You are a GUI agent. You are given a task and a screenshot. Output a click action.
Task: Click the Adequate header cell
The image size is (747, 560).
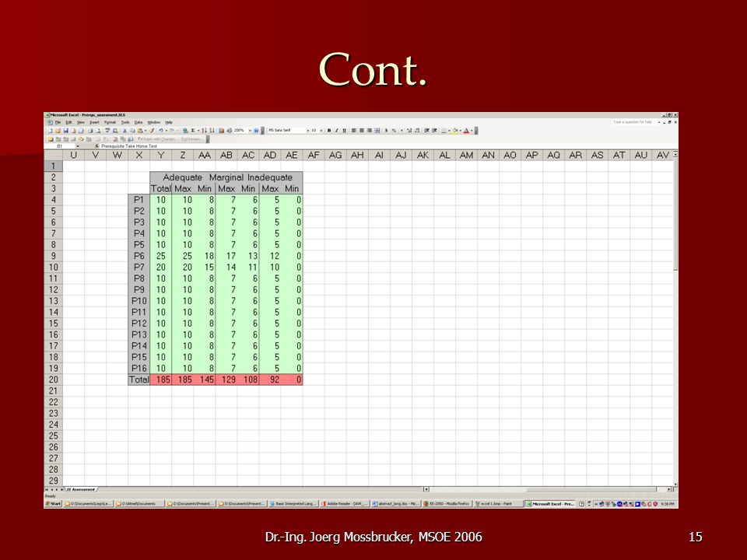click(x=182, y=177)
